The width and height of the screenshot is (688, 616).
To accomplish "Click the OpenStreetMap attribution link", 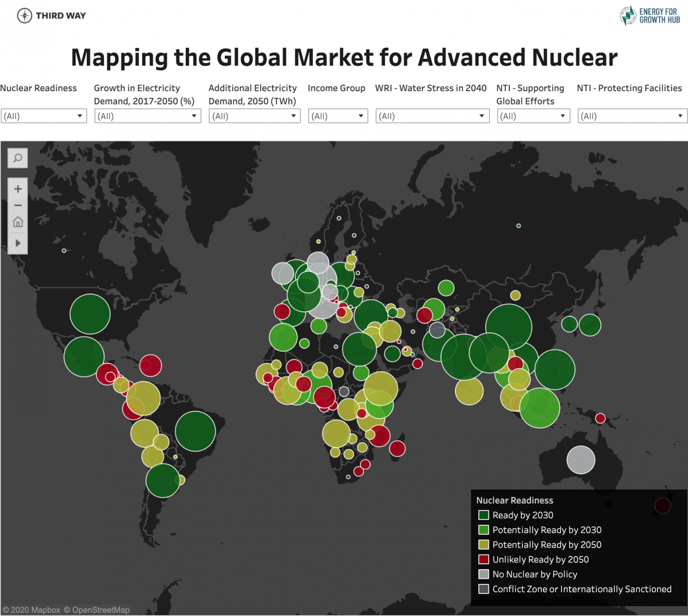I will tap(98, 610).
